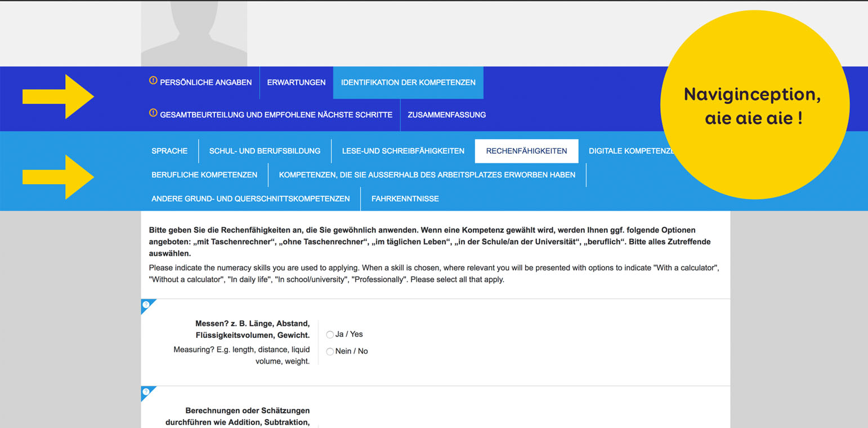Screen dimensions: 868x428
Task: Select the Rechenfähigkeiten tab
Action: 526,151
